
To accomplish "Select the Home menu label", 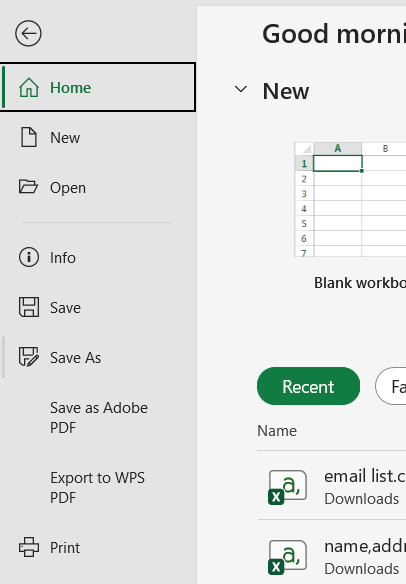I will pos(70,88).
